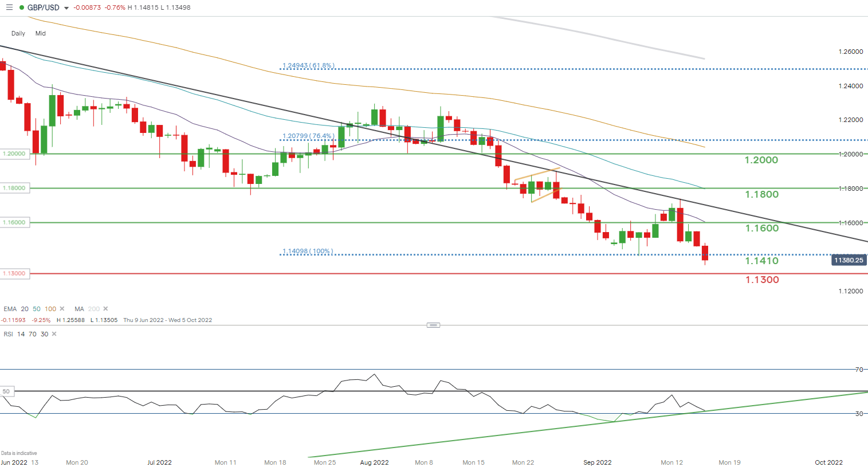The width and height of the screenshot is (868, 467).
Task: Click the Aug 2022 date axis label
Action: [375, 462]
